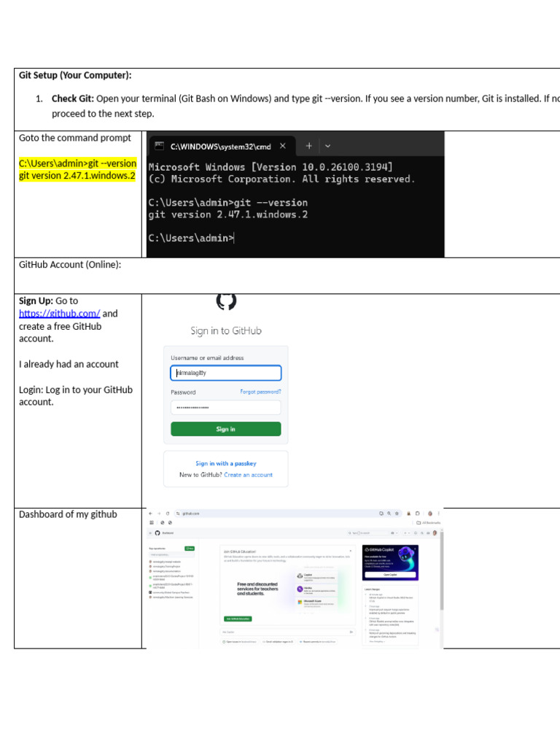
Task: Open the All Bookmarks folder
Action: 429,522
